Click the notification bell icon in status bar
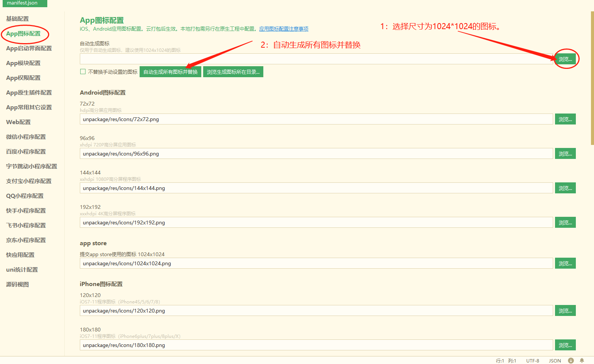594x364 pixels. click(x=582, y=361)
